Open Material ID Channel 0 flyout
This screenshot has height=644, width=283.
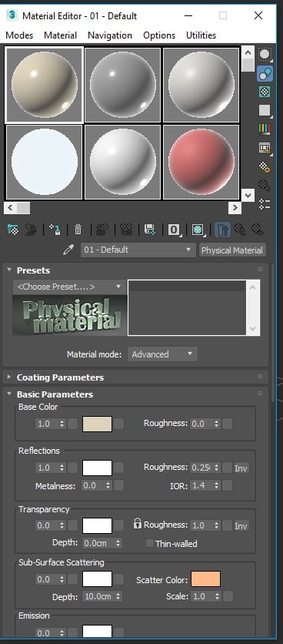174,230
